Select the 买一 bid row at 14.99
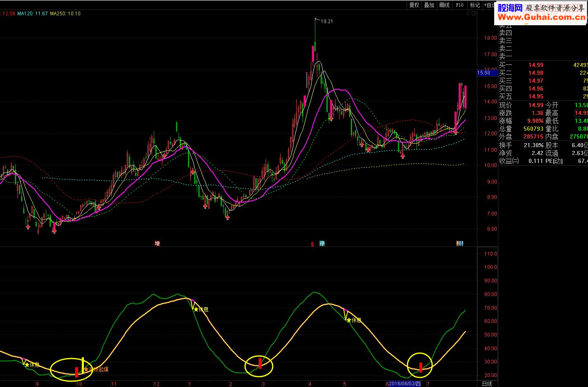This screenshot has width=588, height=387. click(x=543, y=65)
